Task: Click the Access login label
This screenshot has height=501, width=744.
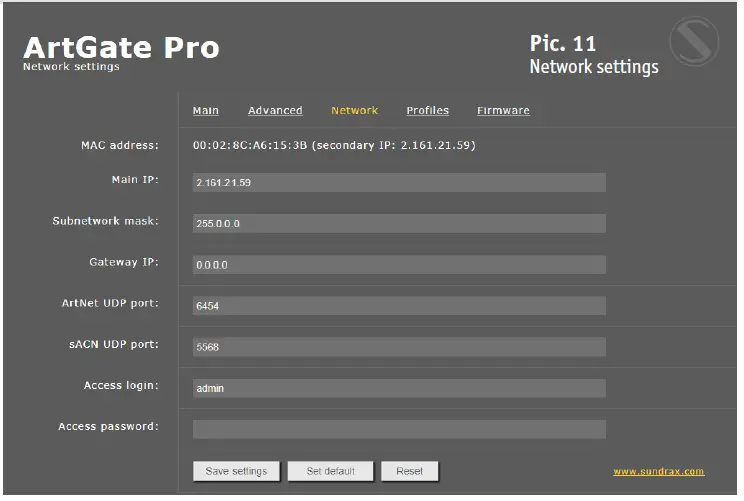Action: click(121, 385)
